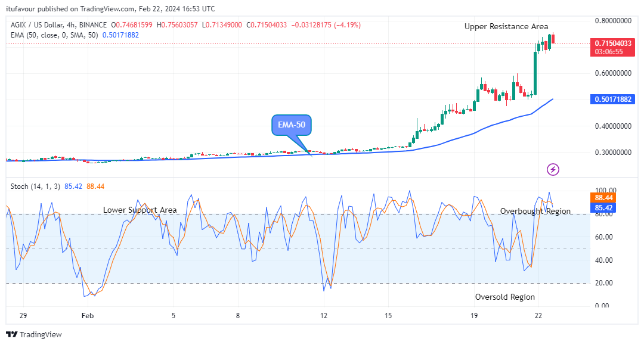This screenshot has height=345, width=644.
Task: Click the AGIX / US Dollar symbol title
Action: 58,25
